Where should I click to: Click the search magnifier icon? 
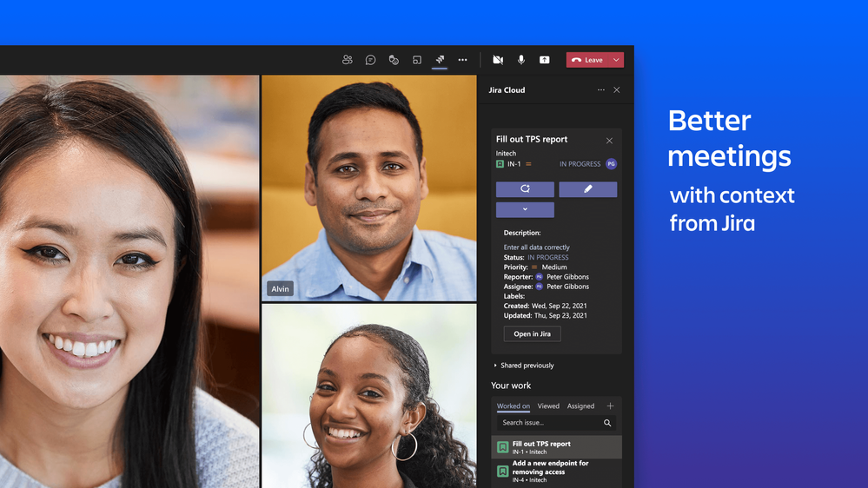pyautogui.click(x=607, y=423)
